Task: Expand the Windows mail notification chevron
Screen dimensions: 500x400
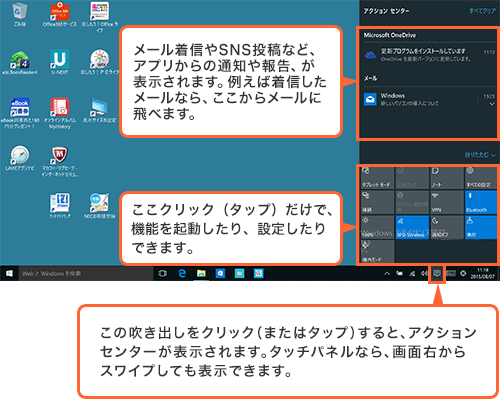Action: tap(492, 104)
